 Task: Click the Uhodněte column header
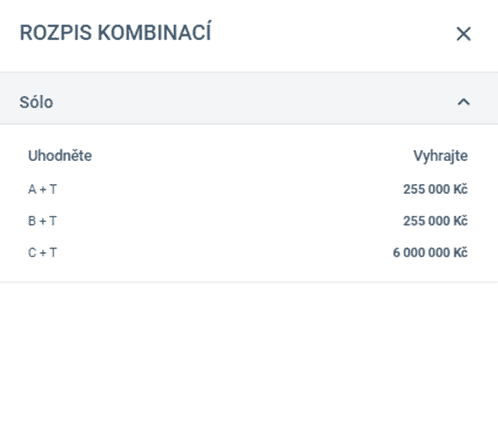coord(60,156)
